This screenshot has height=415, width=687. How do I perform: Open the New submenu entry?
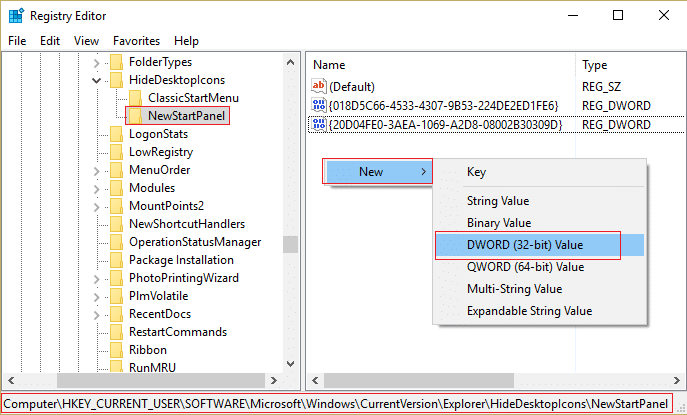(x=377, y=171)
